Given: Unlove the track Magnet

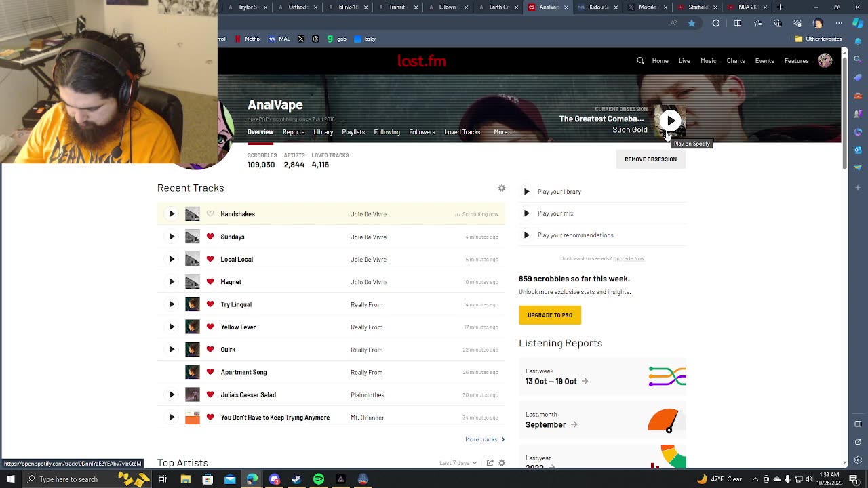Looking at the screenshot, I should (x=210, y=282).
